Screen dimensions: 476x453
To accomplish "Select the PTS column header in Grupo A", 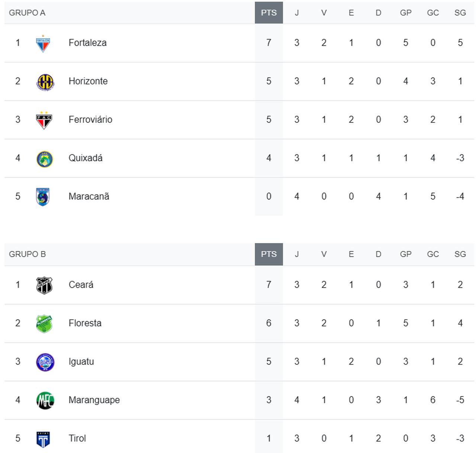I will (x=268, y=13).
